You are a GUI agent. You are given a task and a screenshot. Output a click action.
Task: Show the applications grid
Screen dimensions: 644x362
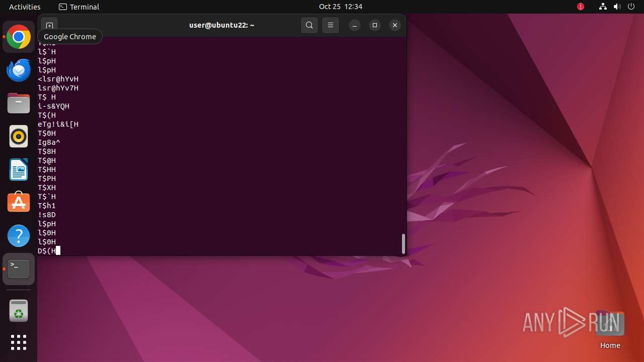tap(19, 342)
